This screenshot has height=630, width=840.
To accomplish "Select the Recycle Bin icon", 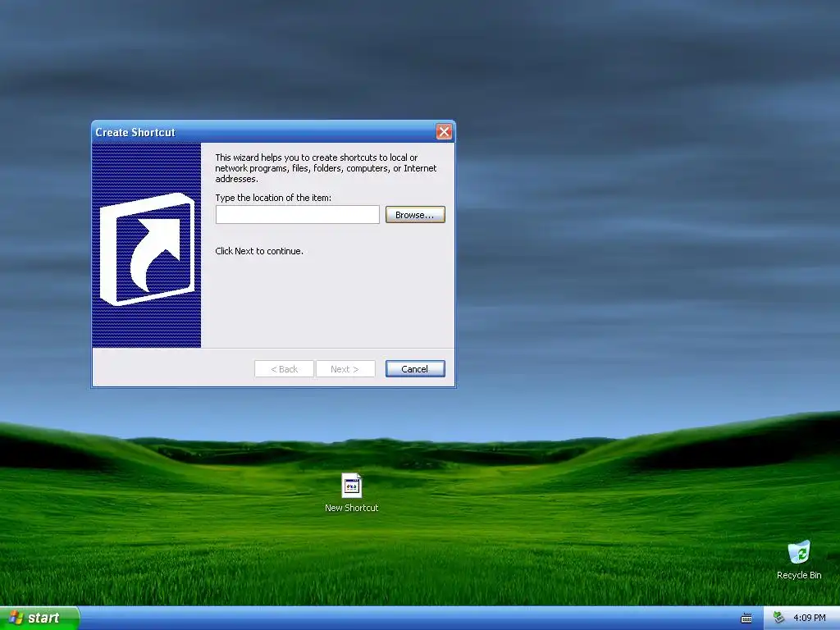I will coord(799,552).
